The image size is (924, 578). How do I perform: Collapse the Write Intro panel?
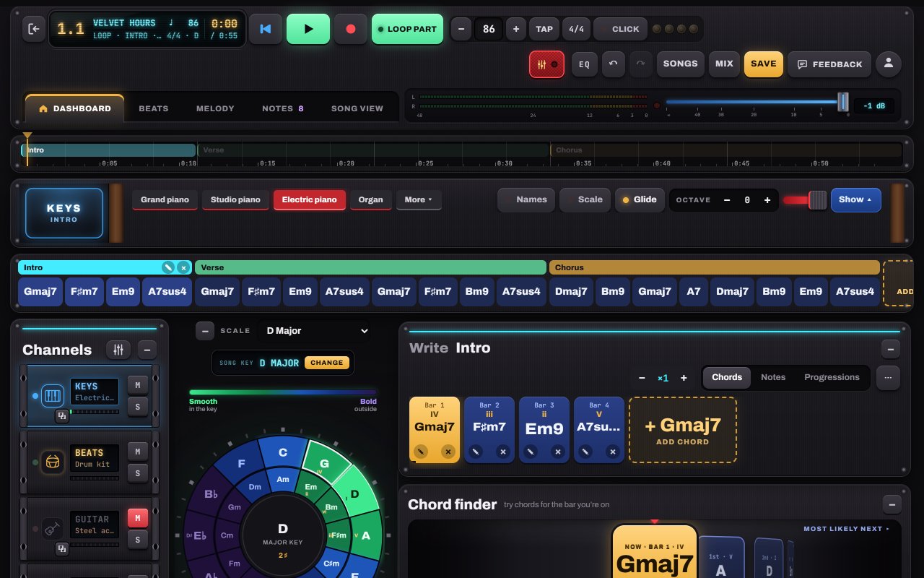coord(891,349)
